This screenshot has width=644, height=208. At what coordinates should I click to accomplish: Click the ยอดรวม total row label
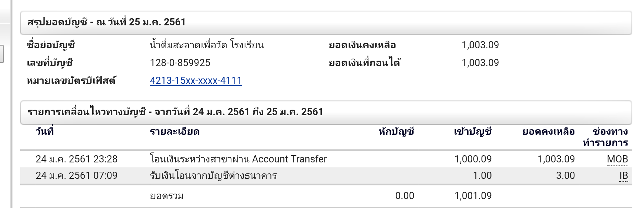click(x=167, y=196)
